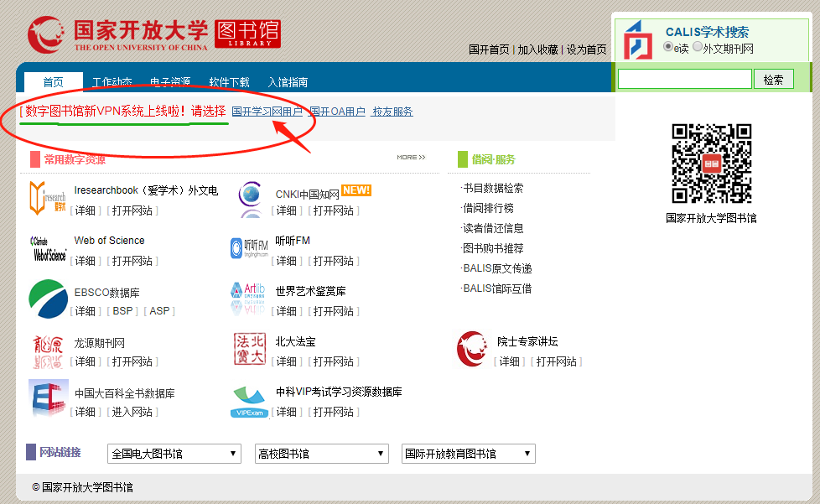The width and height of the screenshot is (820, 504).
Task: Click 打开网站 for 院士专家讲坛
Action: [x=556, y=361]
